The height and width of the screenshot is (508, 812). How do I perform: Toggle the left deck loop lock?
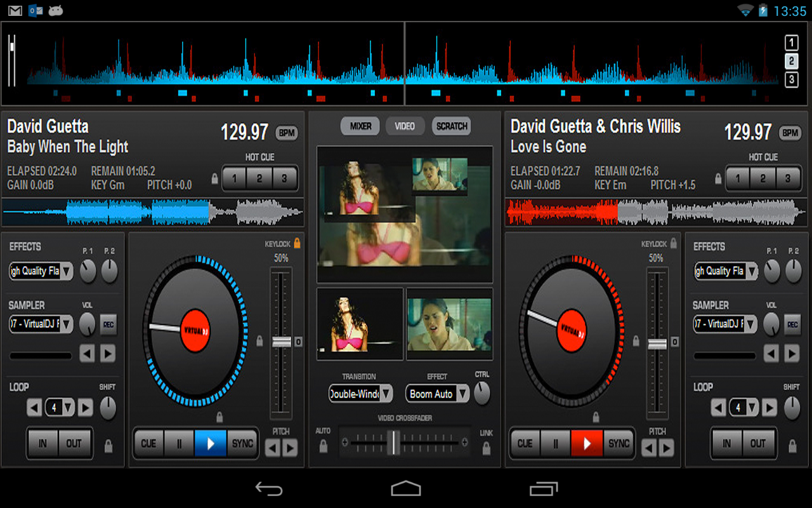pyautogui.click(x=108, y=446)
